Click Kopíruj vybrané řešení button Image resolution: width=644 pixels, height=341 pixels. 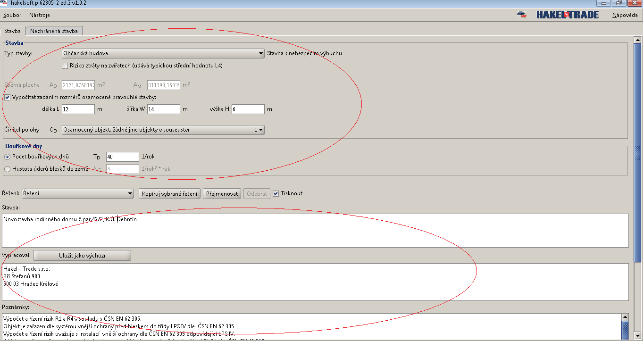pos(170,193)
